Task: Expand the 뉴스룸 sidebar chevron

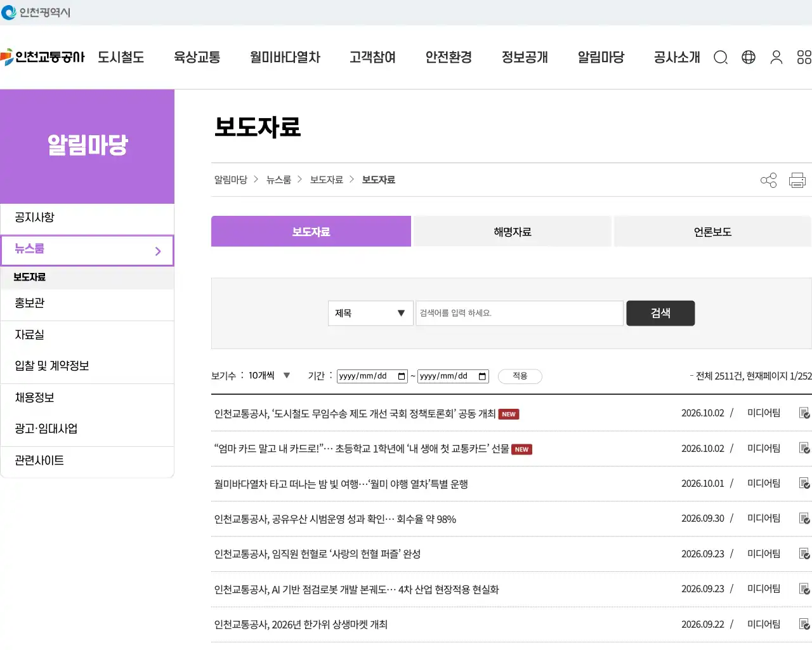Action: click(158, 251)
